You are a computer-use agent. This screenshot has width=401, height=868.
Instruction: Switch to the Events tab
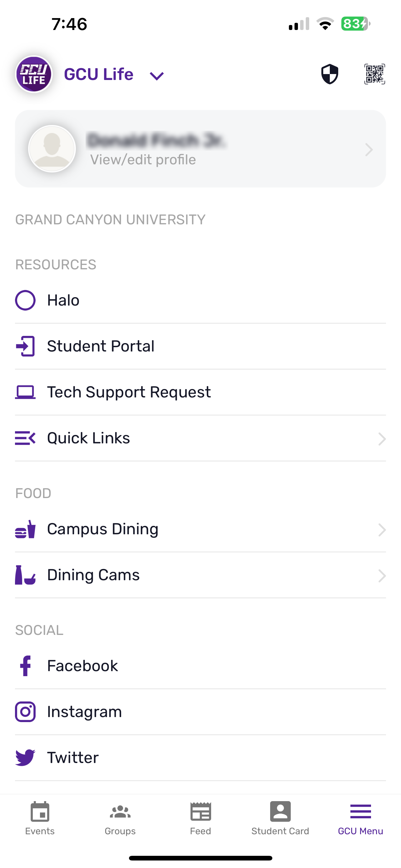tap(40, 818)
